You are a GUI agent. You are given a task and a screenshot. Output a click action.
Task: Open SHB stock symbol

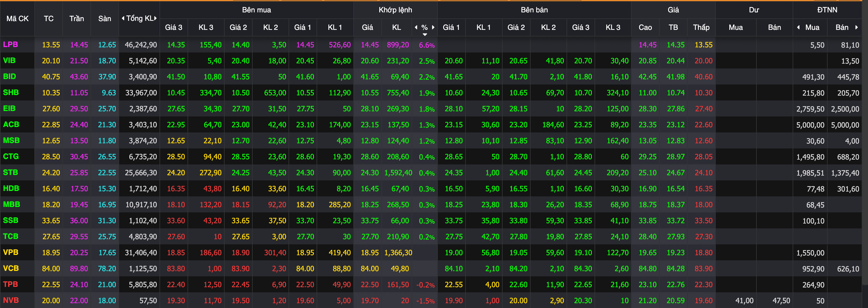11,92
